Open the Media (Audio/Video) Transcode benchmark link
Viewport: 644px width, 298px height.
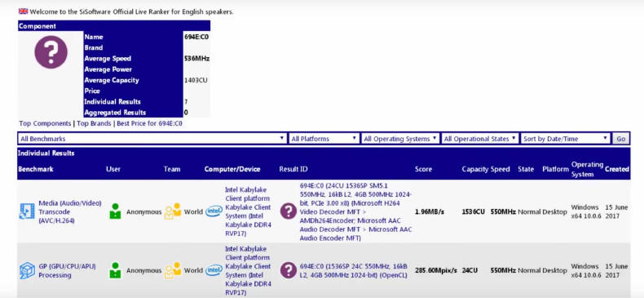(x=70, y=211)
